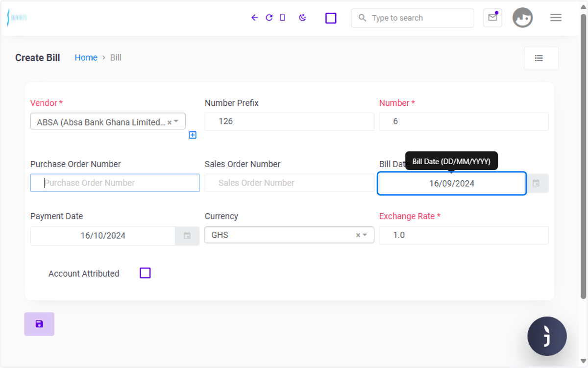Open the bill list view button
The width and height of the screenshot is (588, 368).
coord(541,58)
